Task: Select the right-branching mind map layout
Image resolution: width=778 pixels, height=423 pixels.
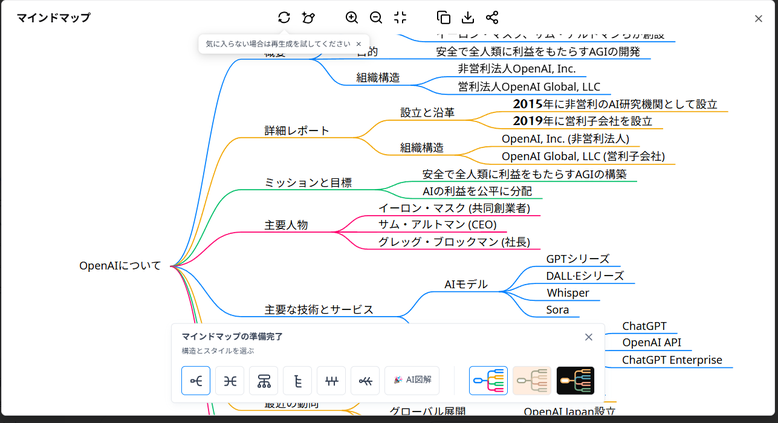Action: 196,380
